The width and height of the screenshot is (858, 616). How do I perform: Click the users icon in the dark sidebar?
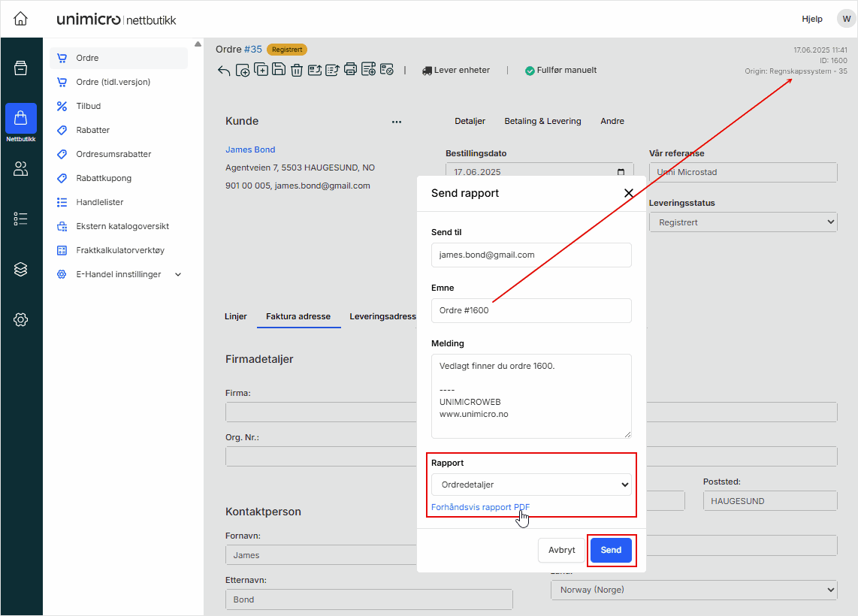(21, 169)
